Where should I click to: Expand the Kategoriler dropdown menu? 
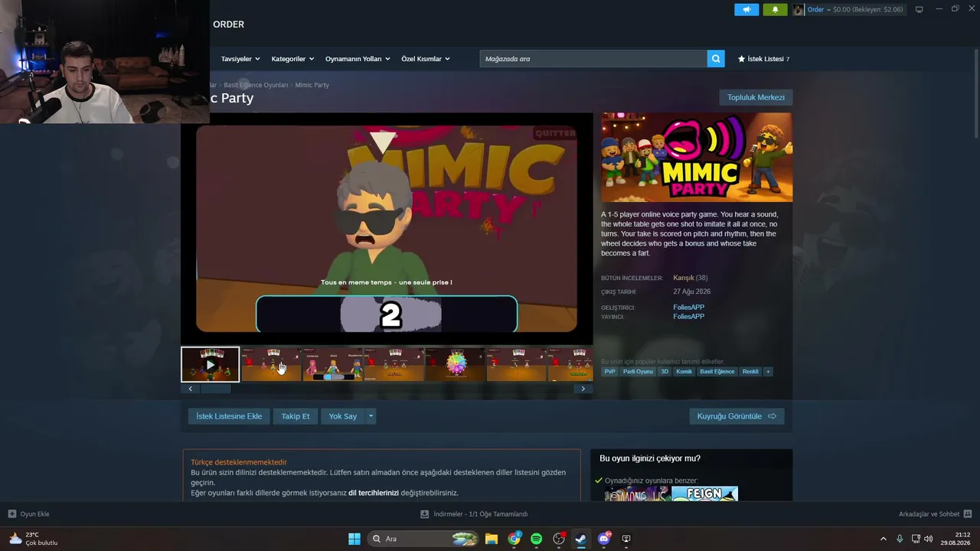tap(292, 59)
